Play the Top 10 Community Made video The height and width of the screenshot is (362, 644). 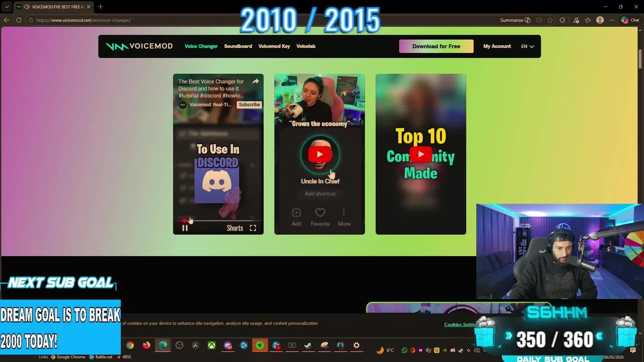pyautogui.click(x=421, y=154)
